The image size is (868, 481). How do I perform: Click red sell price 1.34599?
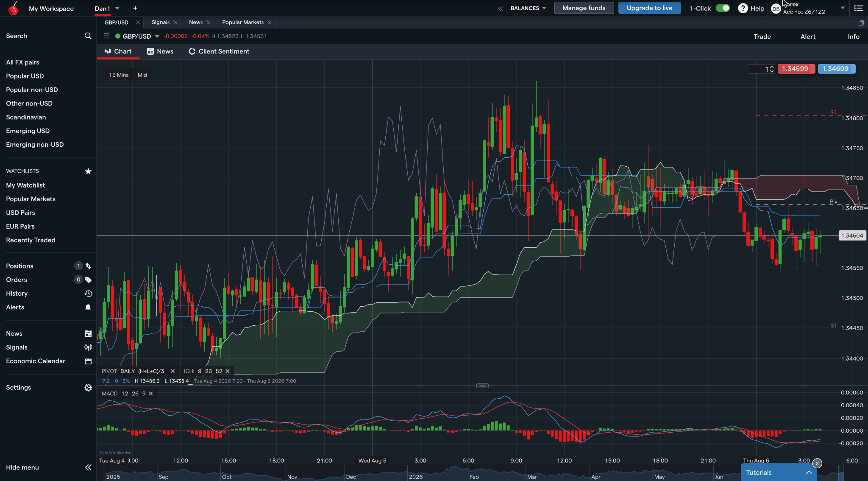pos(796,69)
